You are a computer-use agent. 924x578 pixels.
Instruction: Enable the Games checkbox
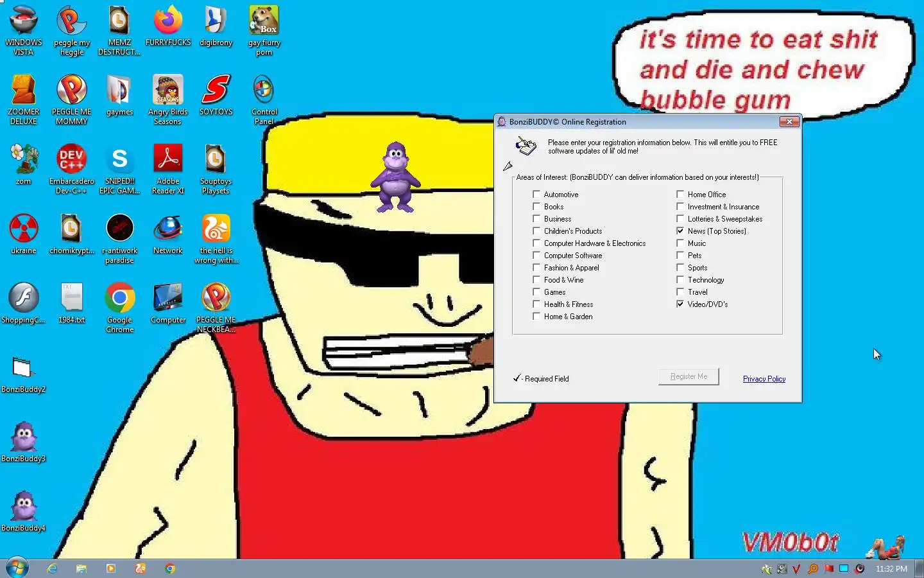536,292
